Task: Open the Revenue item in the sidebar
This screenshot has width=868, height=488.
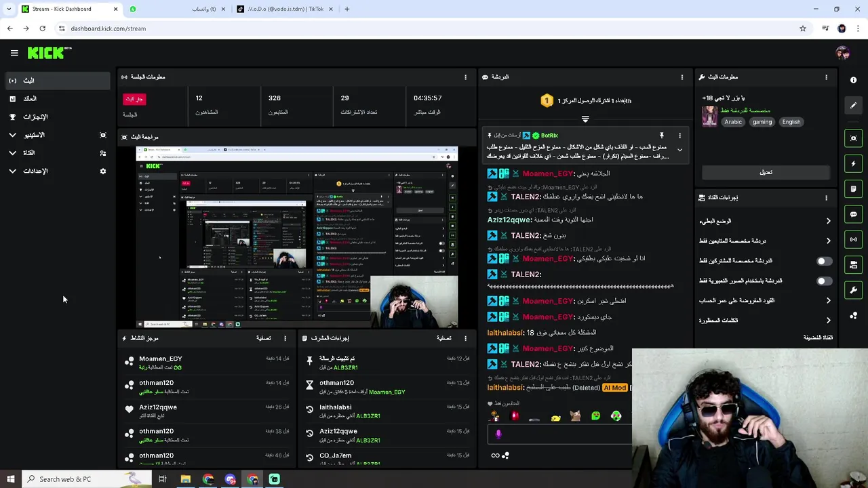Action: 58,99
